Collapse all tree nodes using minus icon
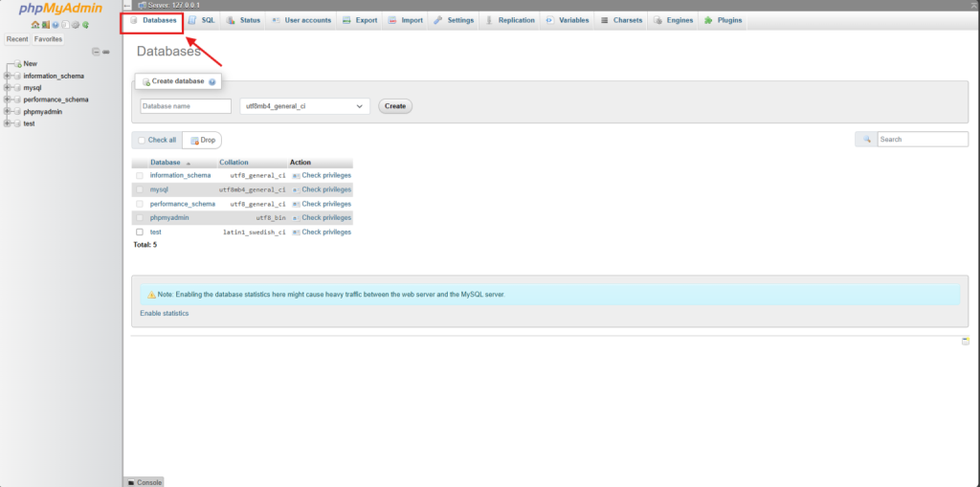Screen dimensions: 980x487 coord(95,52)
